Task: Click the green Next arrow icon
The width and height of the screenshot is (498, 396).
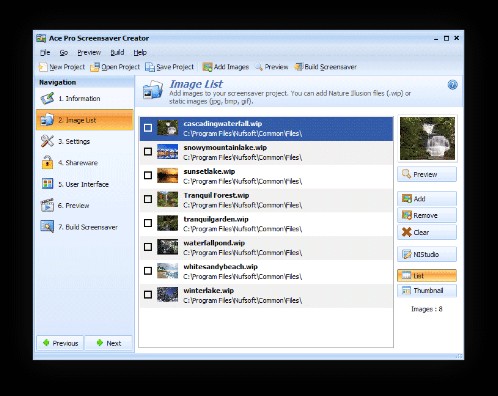Action: pyautogui.click(x=99, y=343)
